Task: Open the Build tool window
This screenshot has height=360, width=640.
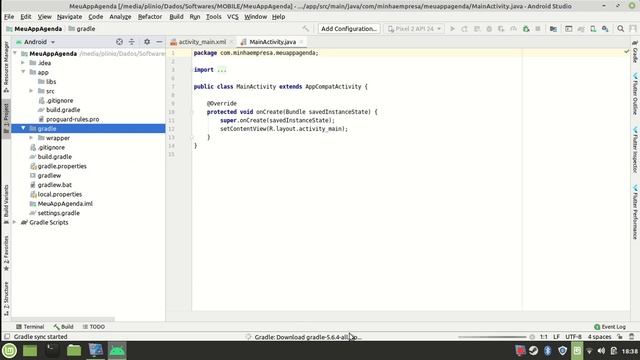Action: [x=63, y=327]
